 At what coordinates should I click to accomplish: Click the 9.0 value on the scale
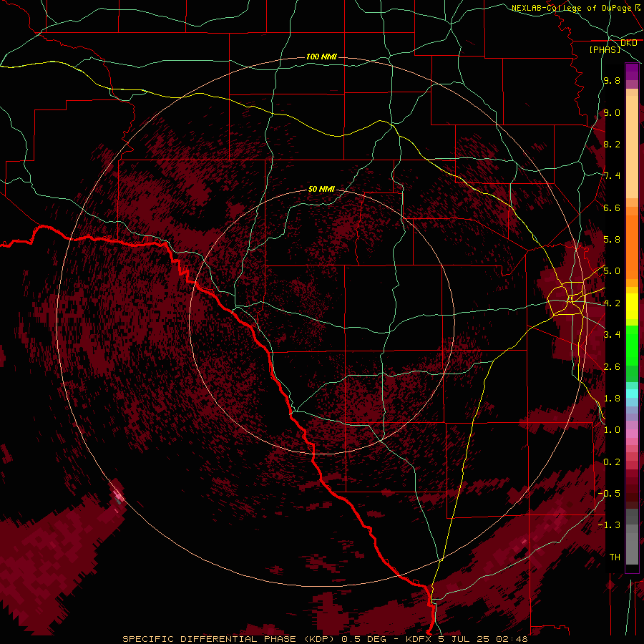[x=612, y=112]
